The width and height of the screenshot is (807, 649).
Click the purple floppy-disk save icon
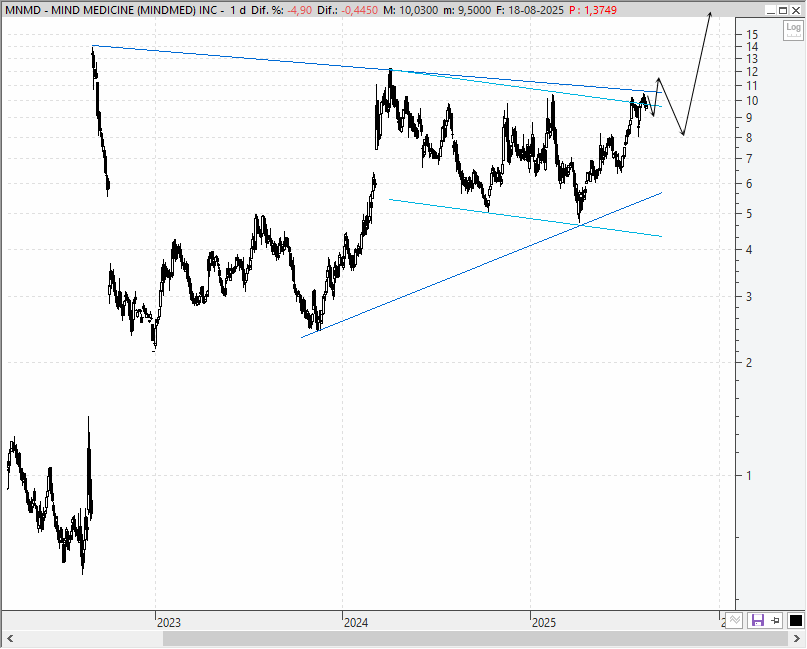pyautogui.click(x=758, y=620)
